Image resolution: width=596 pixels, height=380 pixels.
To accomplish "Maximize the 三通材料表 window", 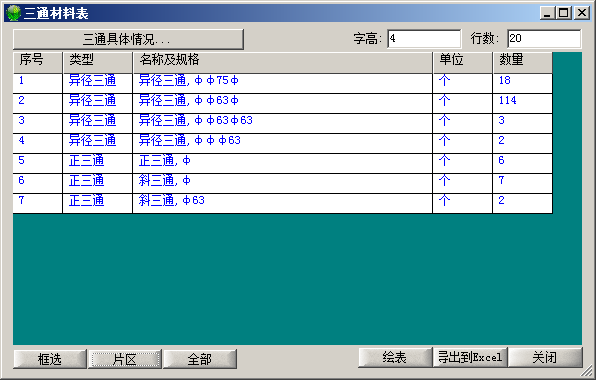I will pos(564,13).
